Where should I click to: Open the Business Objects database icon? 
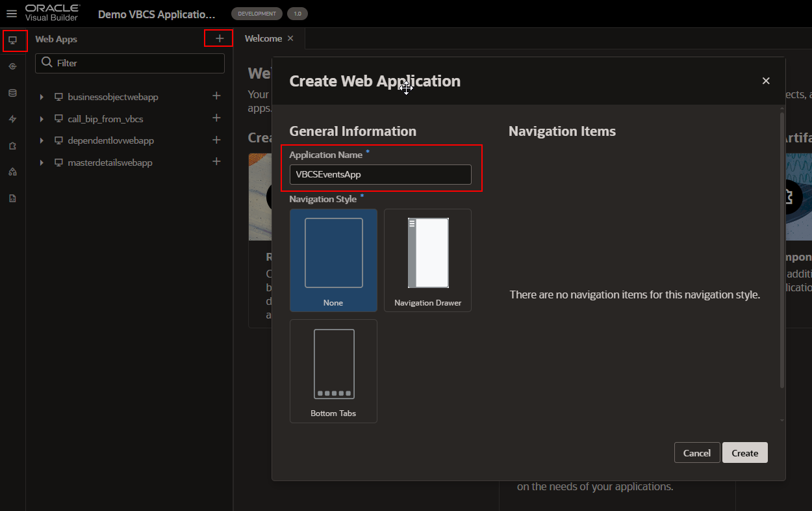click(x=12, y=93)
